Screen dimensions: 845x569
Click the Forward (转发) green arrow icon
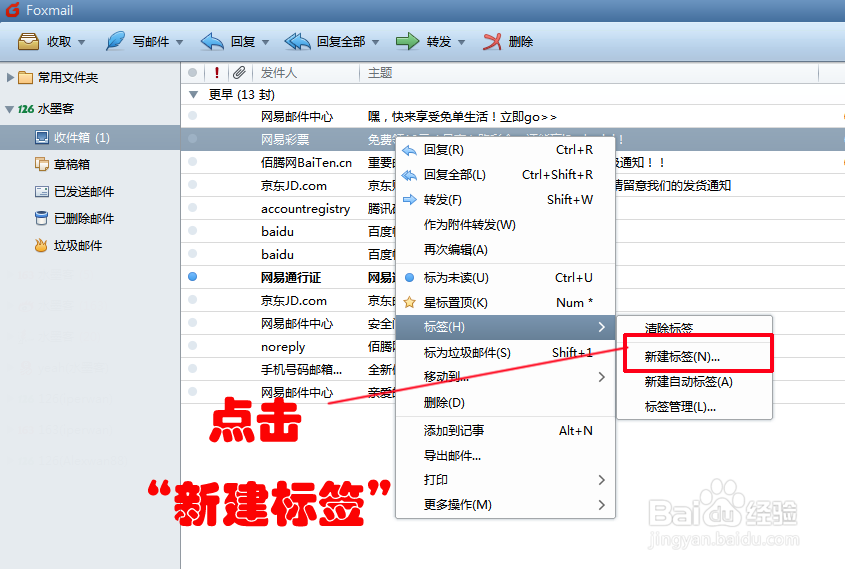coord(407,41)
